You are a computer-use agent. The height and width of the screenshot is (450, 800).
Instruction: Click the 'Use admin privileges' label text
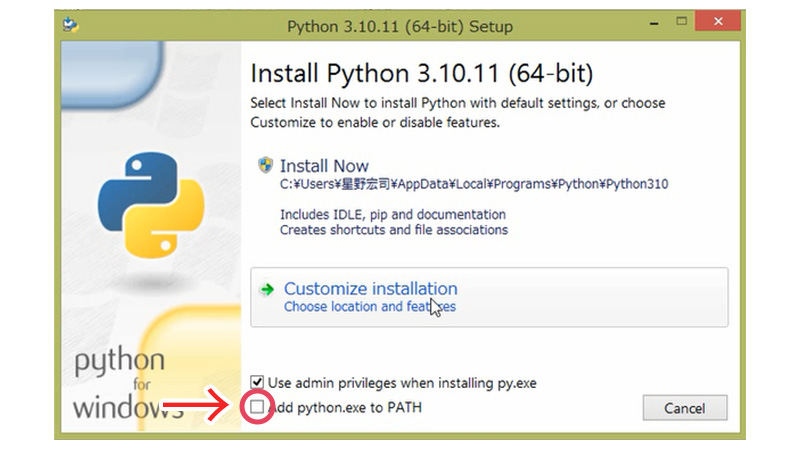tap(402, 383)
